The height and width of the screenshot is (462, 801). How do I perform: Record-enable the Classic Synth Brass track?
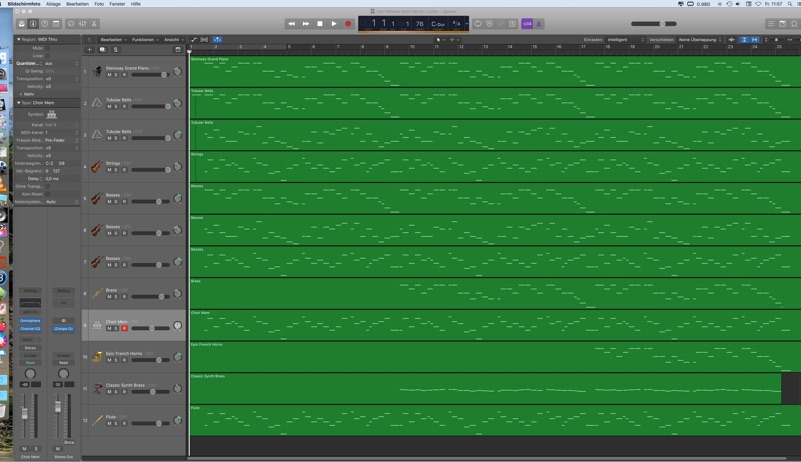[124, 391]
